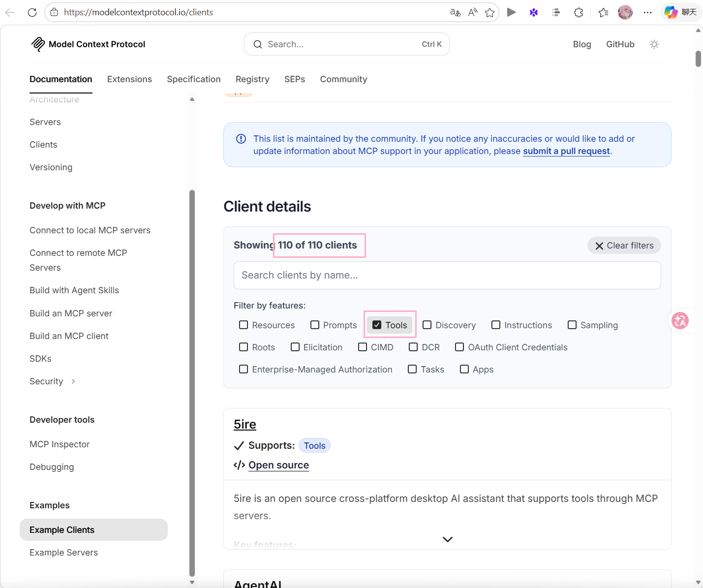703x588 pixels.
Task: Follow the submit a pull request link
Action: (x=566, y=151)
